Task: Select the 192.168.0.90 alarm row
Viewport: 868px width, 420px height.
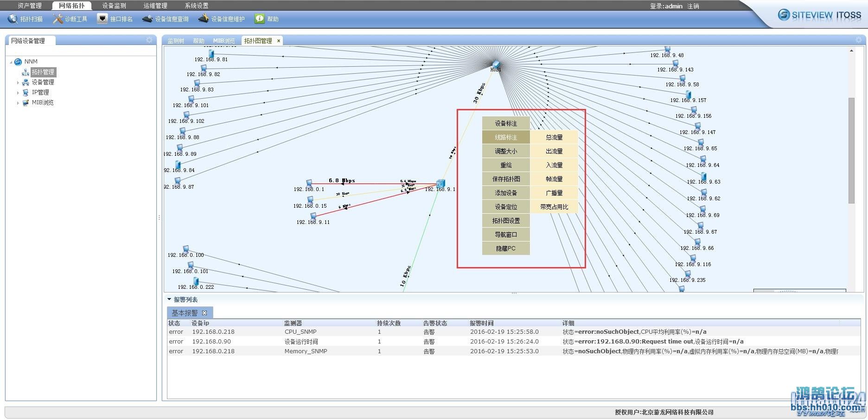Action: pos(514,342)
